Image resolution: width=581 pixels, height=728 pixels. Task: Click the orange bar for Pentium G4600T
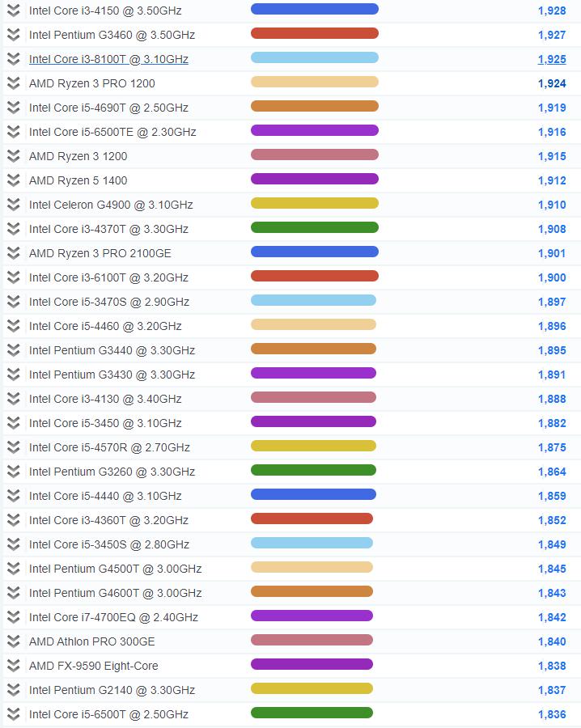(312, 591)
